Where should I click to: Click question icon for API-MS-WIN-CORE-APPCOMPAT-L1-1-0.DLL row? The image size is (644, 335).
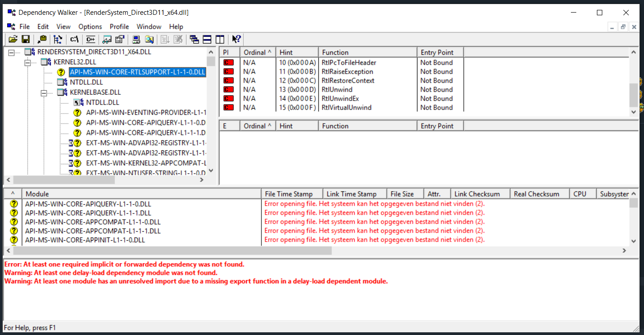pyautogui.click(x=13, y=222)
